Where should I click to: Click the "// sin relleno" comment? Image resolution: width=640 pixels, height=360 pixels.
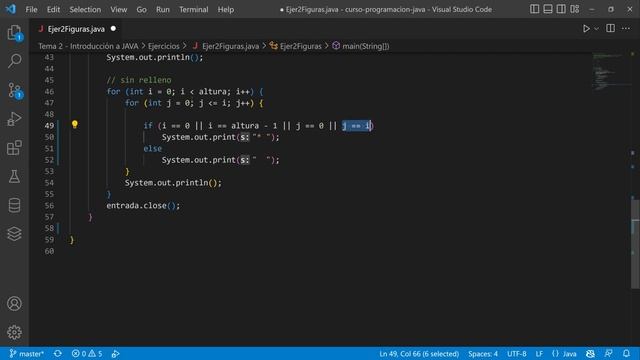click(x=139, y=80)
